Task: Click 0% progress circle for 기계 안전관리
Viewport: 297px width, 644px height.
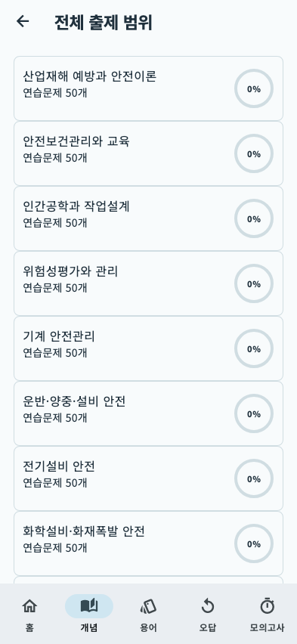Action: tap(254, 348)
